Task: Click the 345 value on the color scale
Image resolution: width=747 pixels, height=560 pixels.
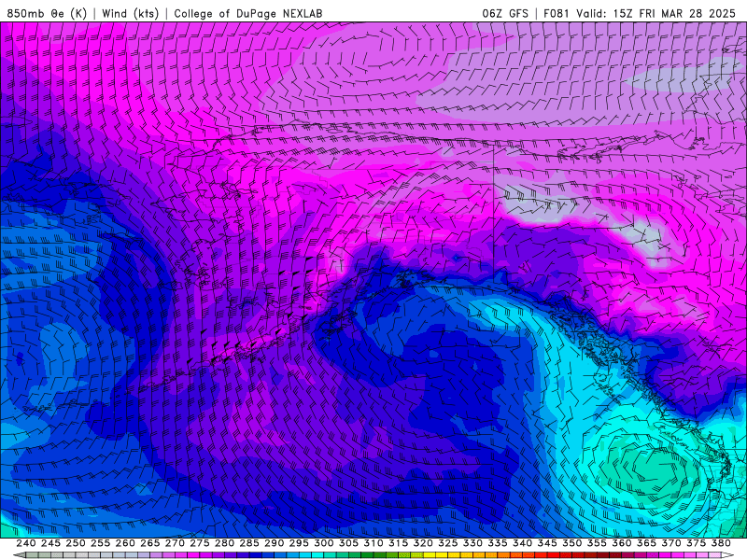Action: click(x=547, y=543)
